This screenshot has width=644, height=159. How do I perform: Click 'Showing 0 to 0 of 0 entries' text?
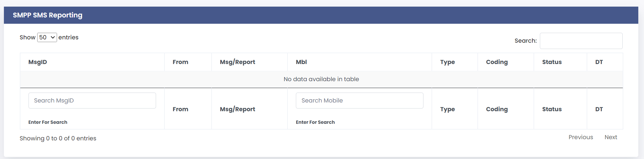[58, 138]
